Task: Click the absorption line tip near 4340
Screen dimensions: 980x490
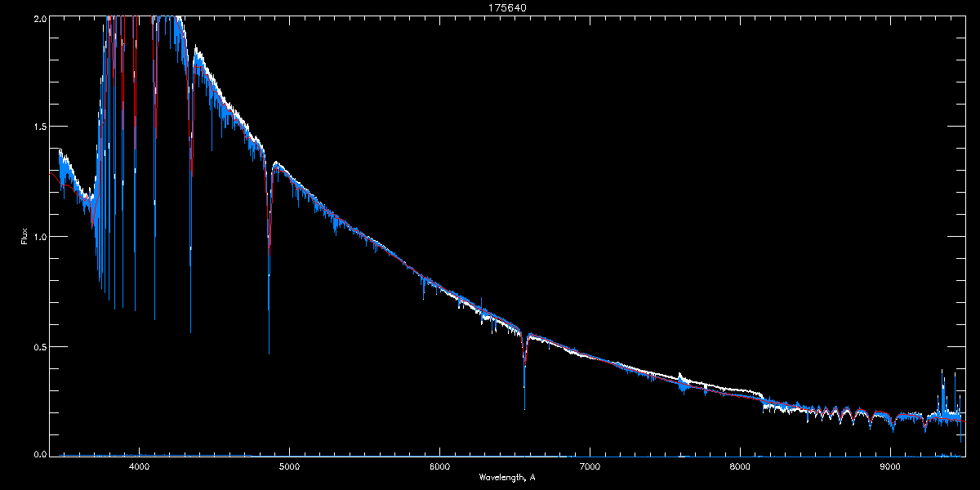Action: coord(190,328)
